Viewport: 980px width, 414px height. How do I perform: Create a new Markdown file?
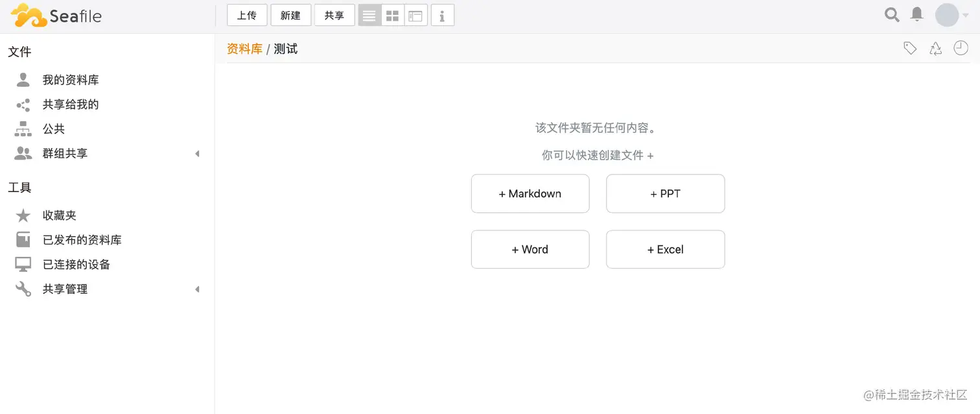530,193
